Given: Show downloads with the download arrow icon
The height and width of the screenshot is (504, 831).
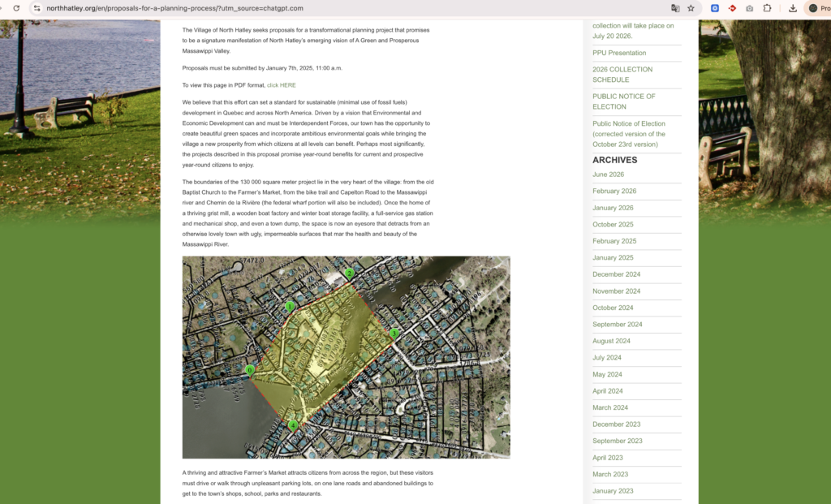Looking at the screenshot, I should (x=792, y=8).
